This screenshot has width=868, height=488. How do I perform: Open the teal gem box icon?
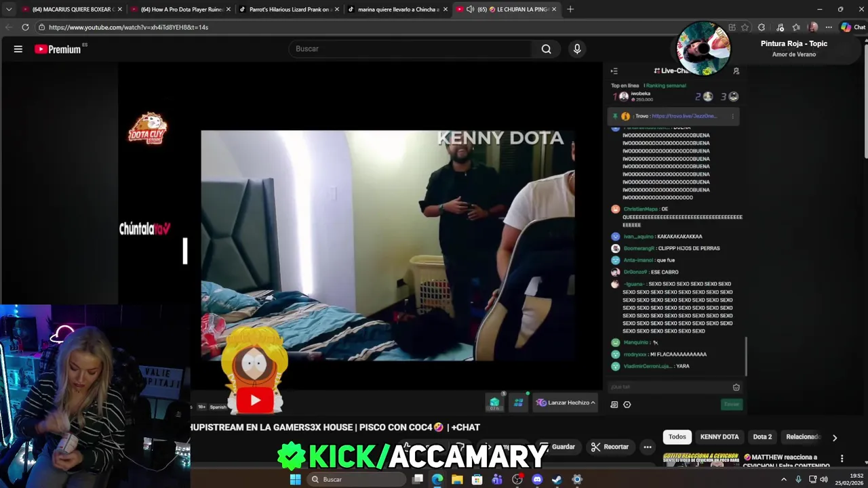tap(494, 403)
